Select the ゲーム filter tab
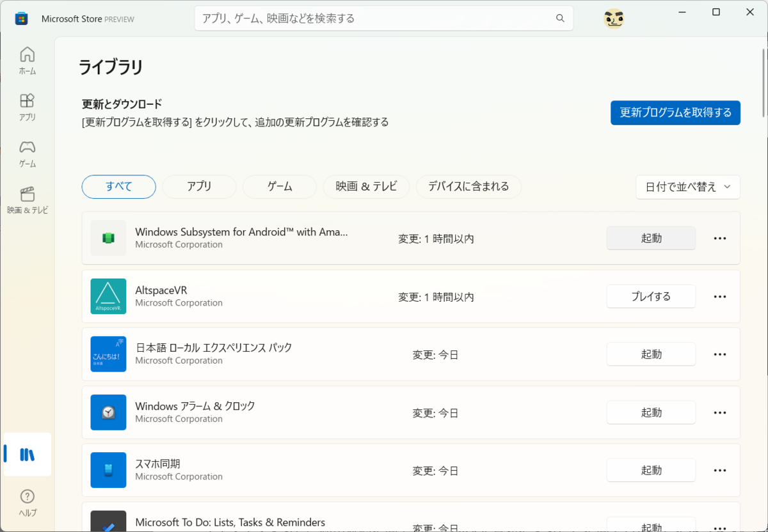Screen dimensions: 768x532 [280, 187]
